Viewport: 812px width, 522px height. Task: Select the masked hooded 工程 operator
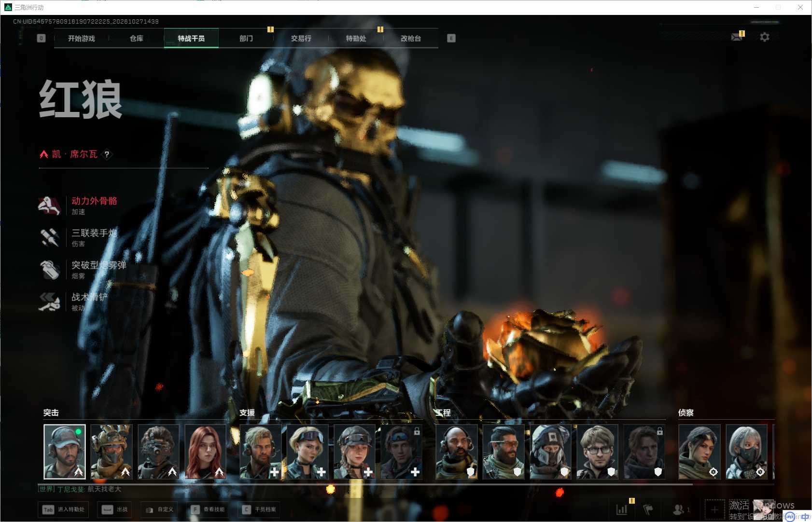coord(550,452)
